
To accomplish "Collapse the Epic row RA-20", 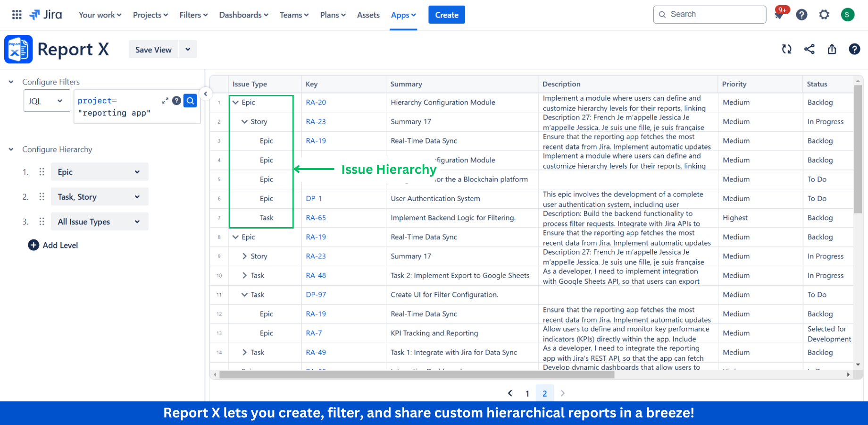I will pyautogui.click(x=235, y=102).
